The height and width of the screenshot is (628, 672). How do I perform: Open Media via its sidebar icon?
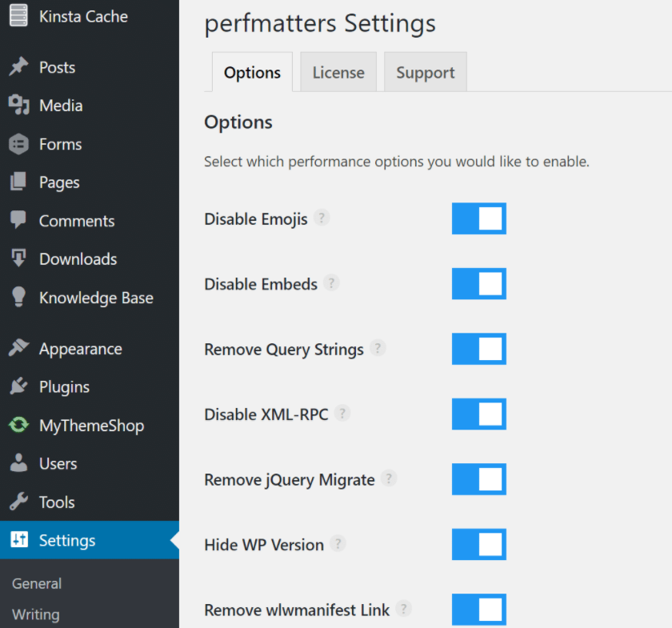[x=18, y=106]
